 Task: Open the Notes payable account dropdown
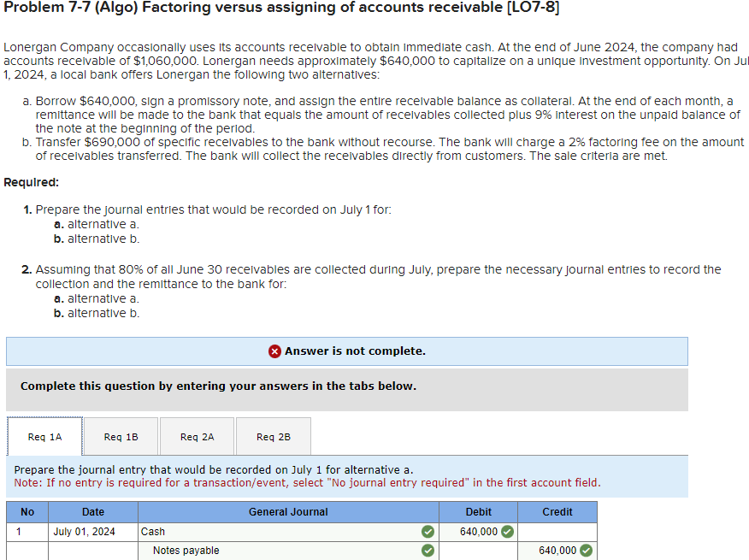282,550
